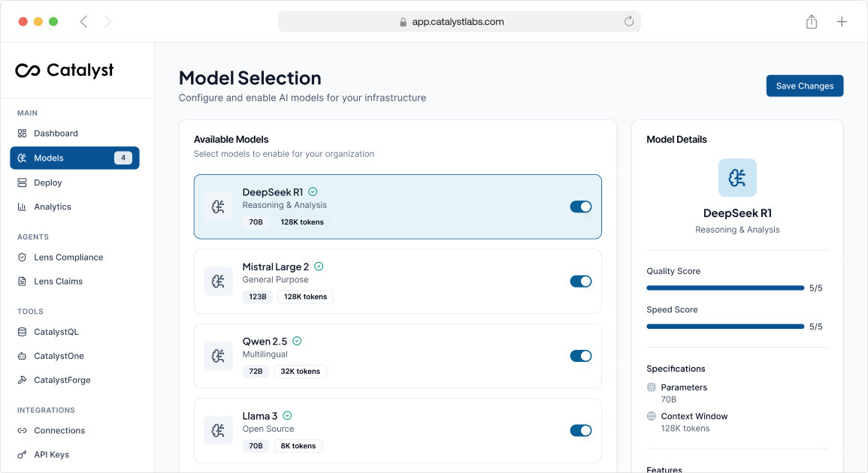Click the verified check beside Llama 3
Screen dimensions: 868x473
[x=287, y=415]
